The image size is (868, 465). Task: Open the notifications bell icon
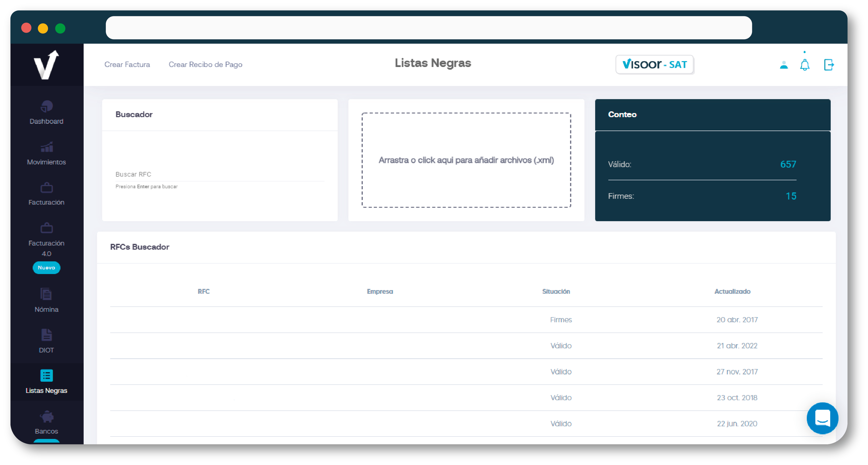pyautogui.click(x=805, y=65)
